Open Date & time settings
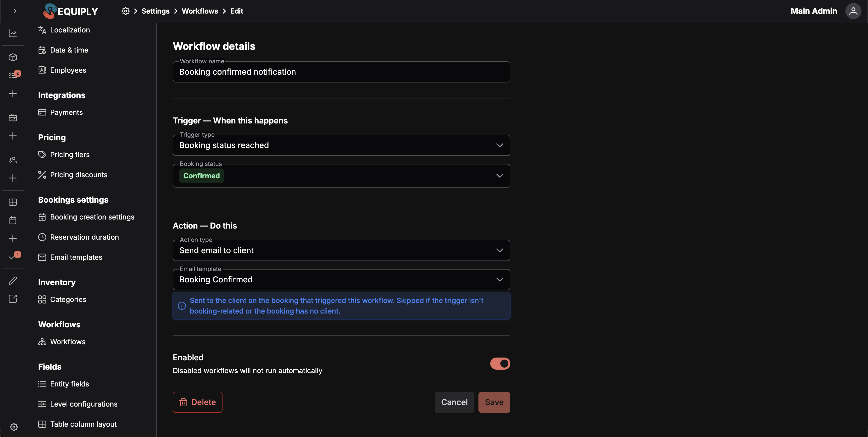This screenshot has height=437, width=868. click(x=63, y=50)
